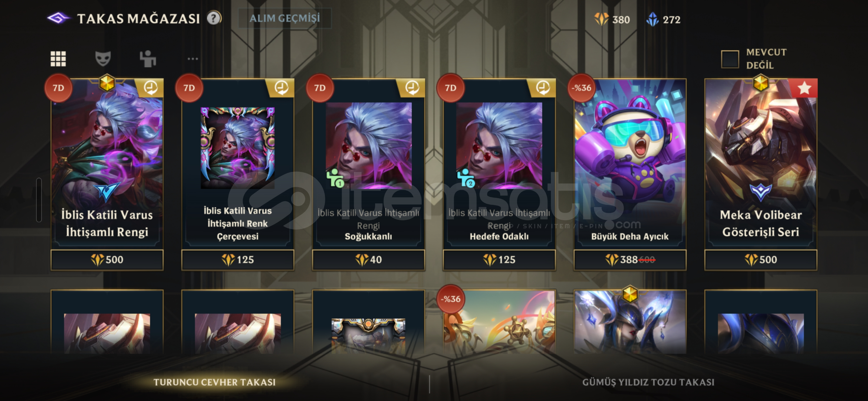Tap the blue stardust currency icon
This screenshot has width=868, height=401.
652,19
